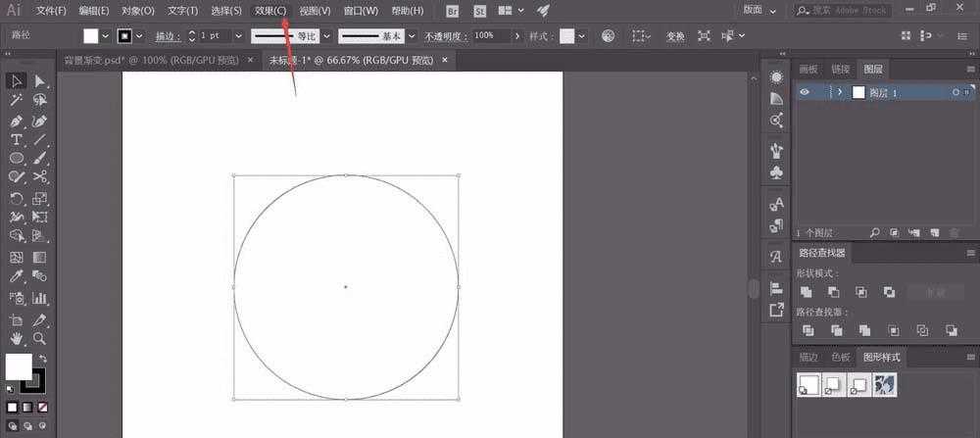Open the 效果(C) menu

[x=270, y=11]
